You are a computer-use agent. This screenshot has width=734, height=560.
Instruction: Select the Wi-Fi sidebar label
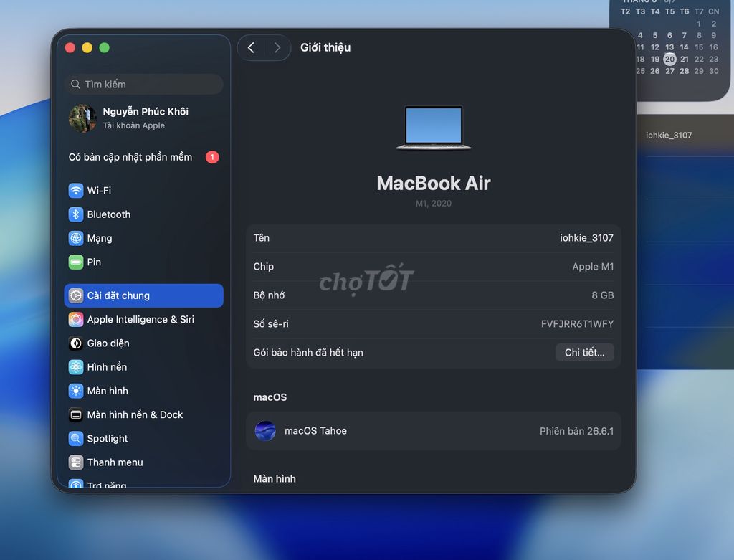tap(99, 191)
